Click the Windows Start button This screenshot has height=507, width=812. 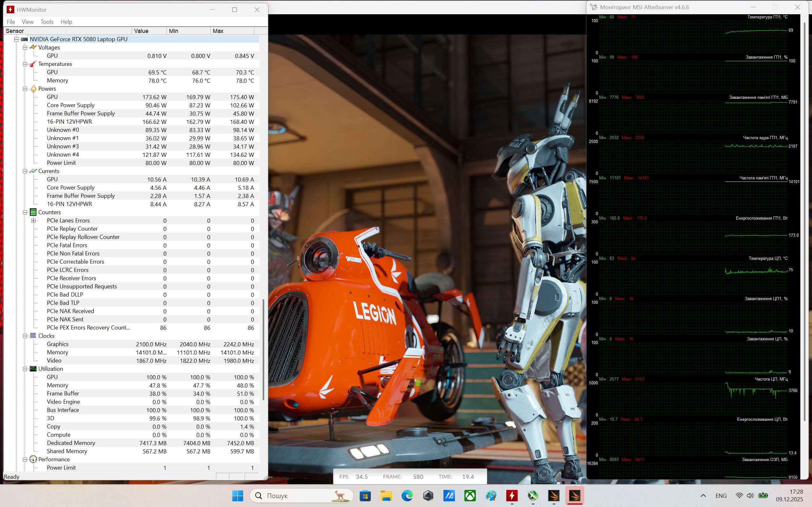coord(238,496)
